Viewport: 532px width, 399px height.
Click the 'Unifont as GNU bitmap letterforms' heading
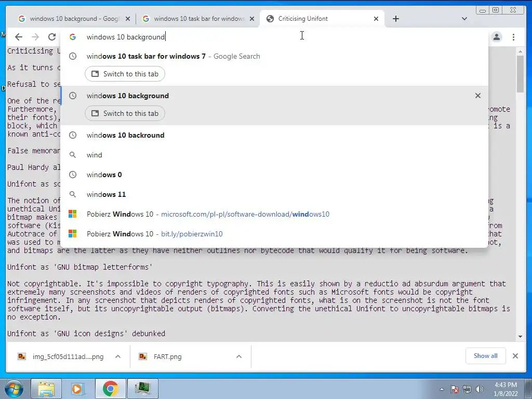(80, 267)
